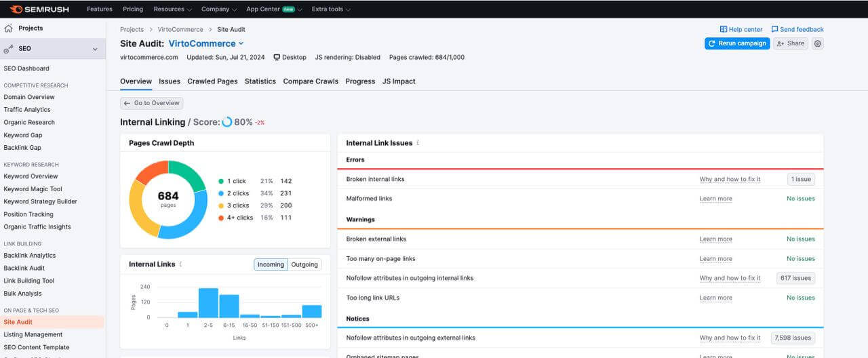Click the Projects breadcrumb link

pos(132,30)
